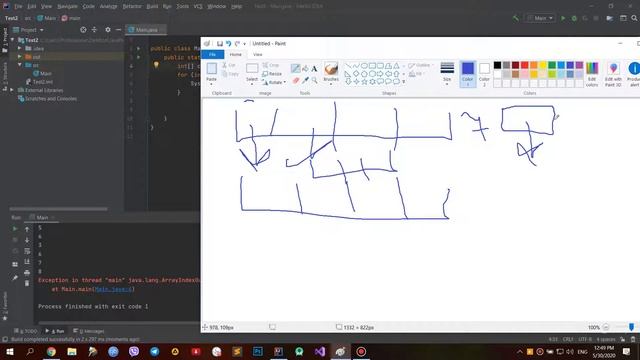The width and height of the screenshot is (640, 360).
Task: Open Chrome from the Windows taskbar
Action: 51,351
